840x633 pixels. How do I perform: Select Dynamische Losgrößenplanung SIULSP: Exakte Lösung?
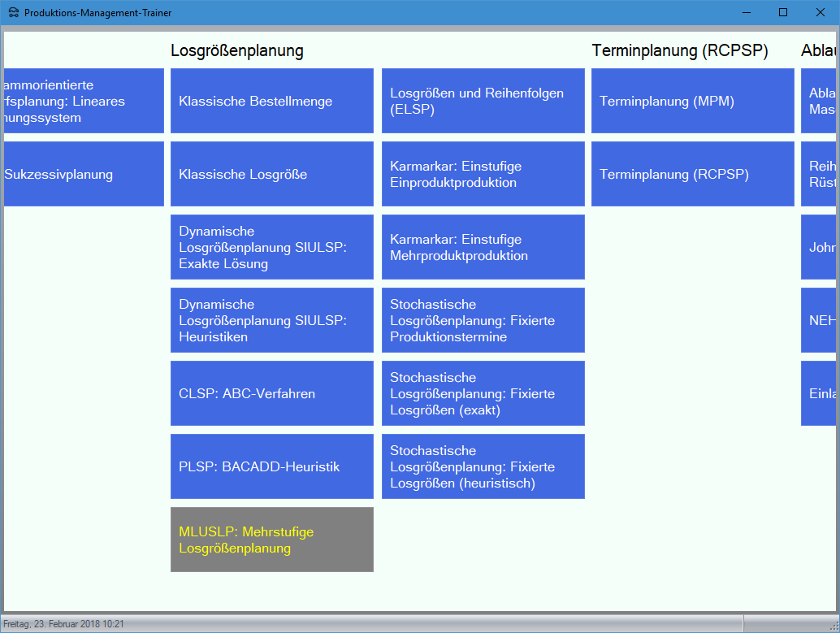click(271, 247)
